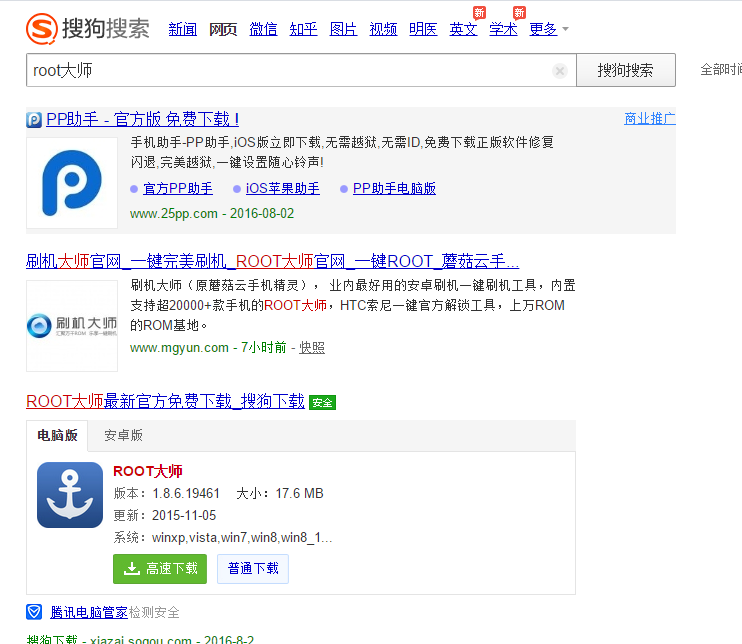
Task: Open 学术 search category
Action: (x=503, y=29)
